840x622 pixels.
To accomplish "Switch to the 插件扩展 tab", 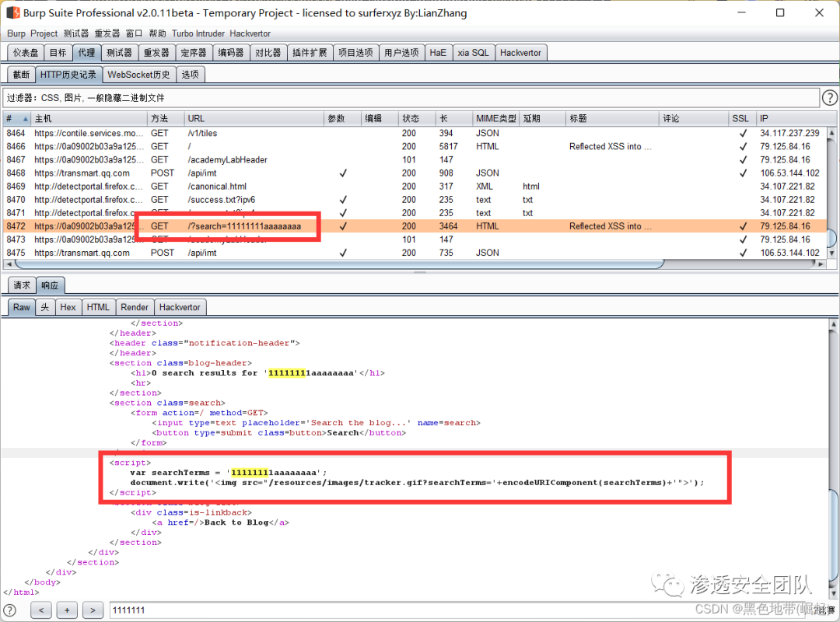I will click(310, 53).
